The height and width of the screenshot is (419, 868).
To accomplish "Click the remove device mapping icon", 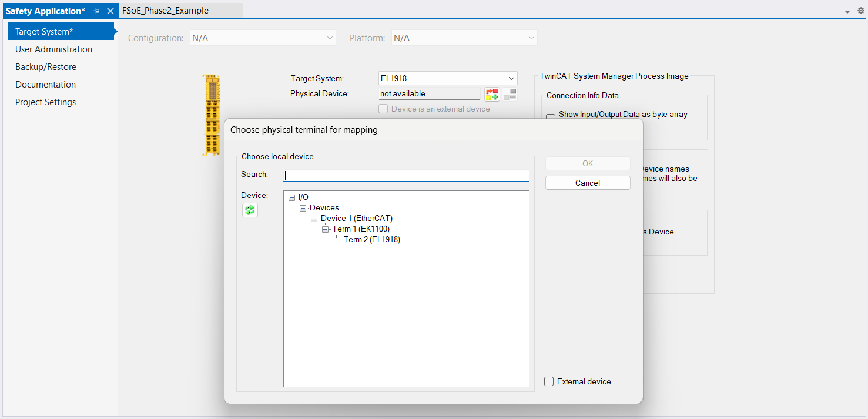I will click(510, 94).
